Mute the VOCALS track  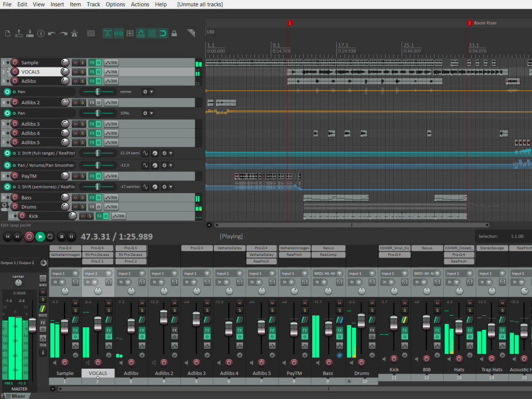pyautogui.click(x=76, y=72)
